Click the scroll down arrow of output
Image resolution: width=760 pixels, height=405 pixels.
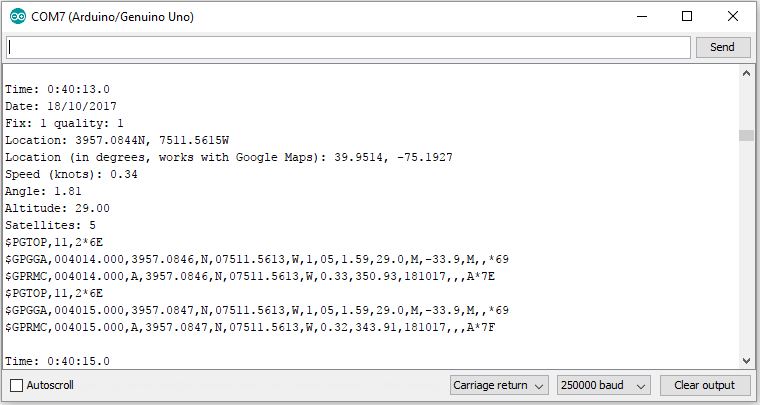pyautogui.click(x=746, y=361)
